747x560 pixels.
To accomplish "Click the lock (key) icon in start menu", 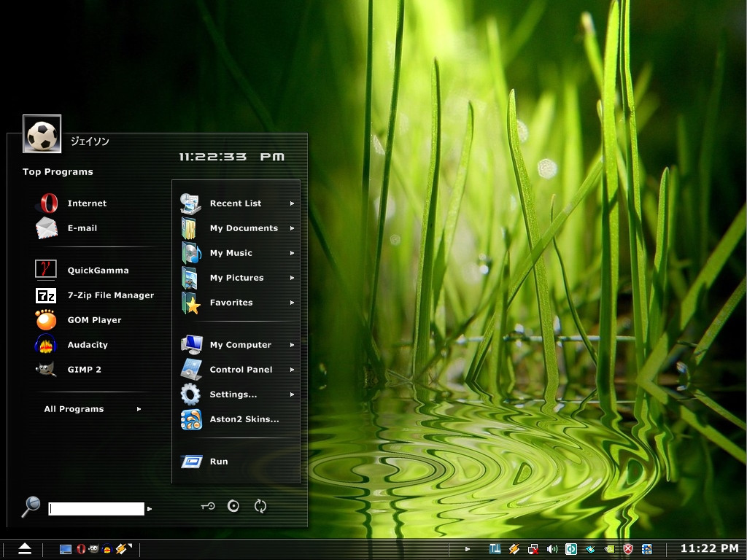I will [208, 506].
